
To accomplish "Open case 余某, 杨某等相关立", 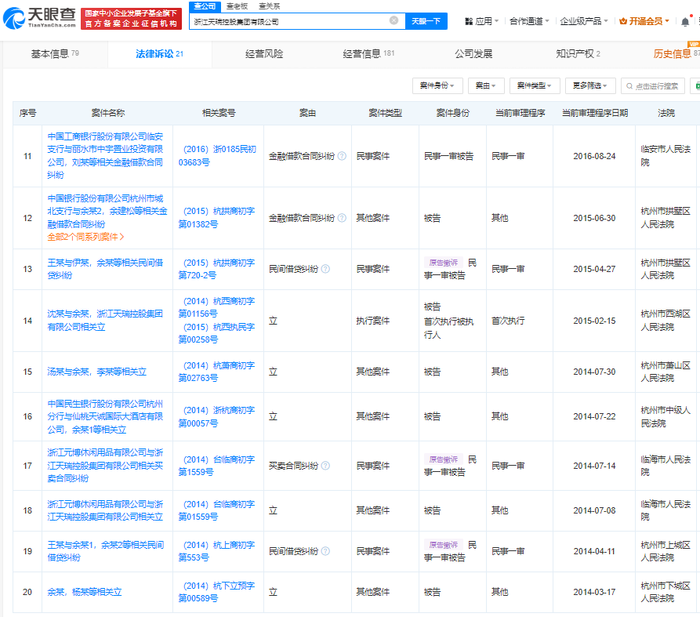I will click(84, 592).
